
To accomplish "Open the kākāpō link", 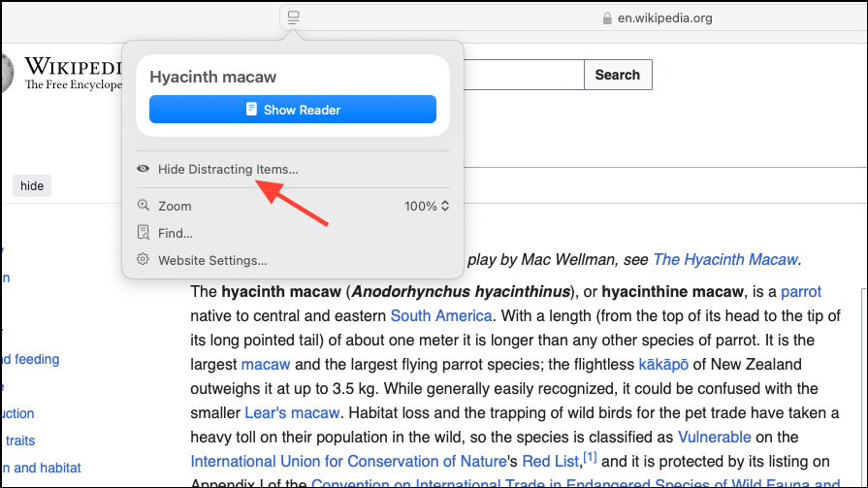I will tap(663, 365).
